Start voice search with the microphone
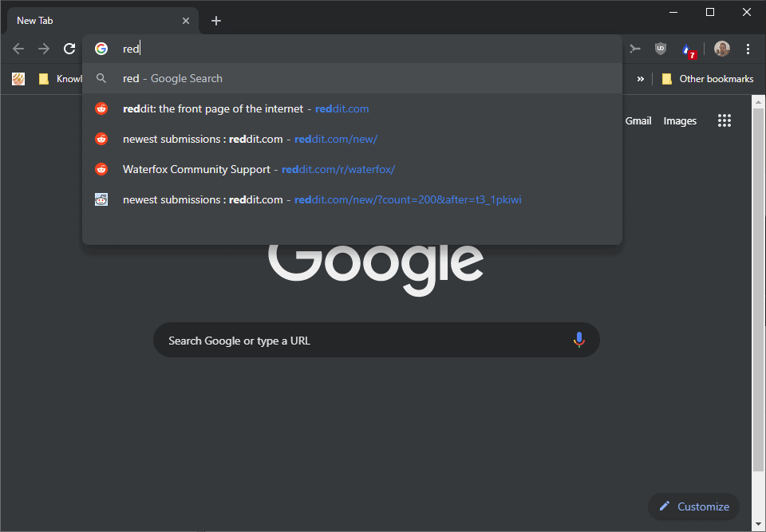The width and height of the screenshot is (766, 532). pyautogui.click(x=579, y=340)
